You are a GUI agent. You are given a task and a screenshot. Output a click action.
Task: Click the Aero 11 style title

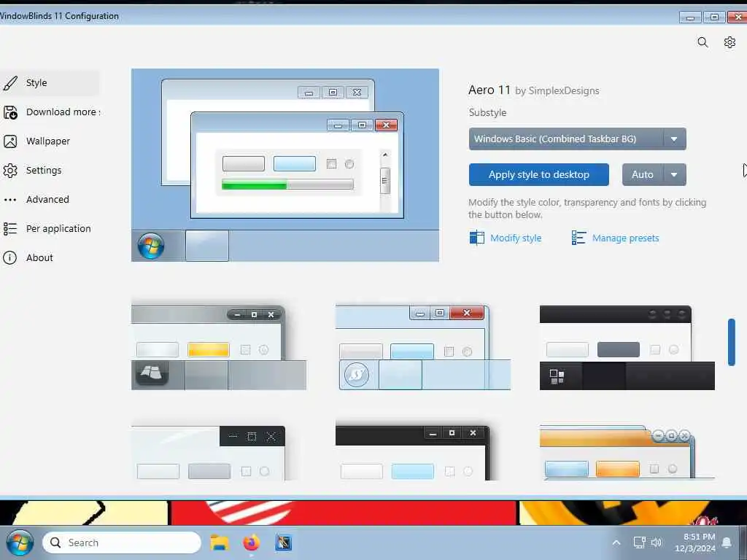[x=489, y=90]
